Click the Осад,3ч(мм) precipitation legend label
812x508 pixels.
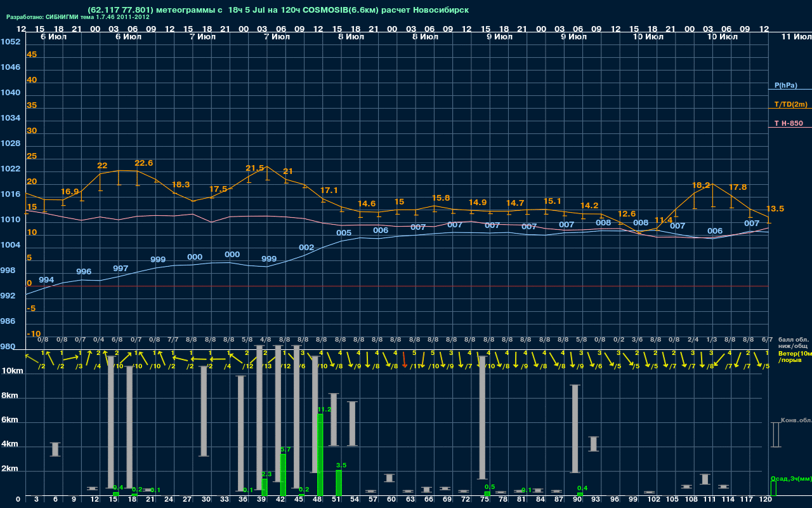coord(791,478)
